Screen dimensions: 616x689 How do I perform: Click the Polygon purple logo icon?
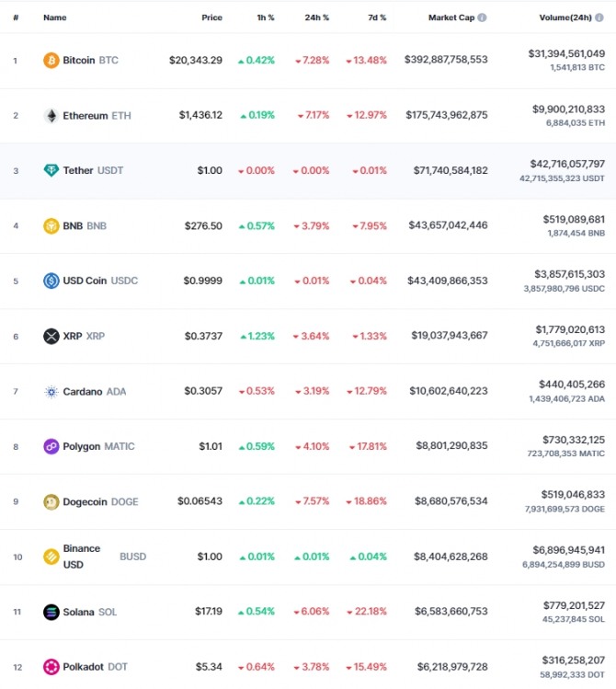tap(51, 446)
